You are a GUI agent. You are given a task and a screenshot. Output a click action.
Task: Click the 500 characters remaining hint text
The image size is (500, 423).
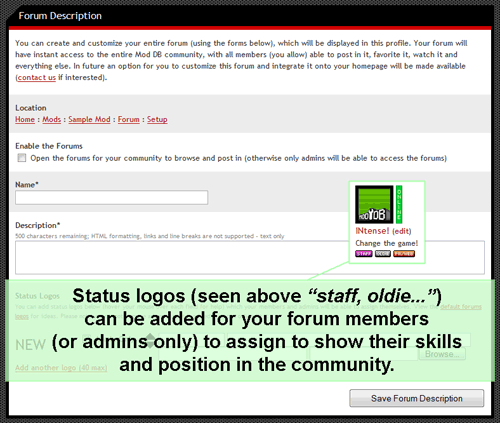click(150, 236)
